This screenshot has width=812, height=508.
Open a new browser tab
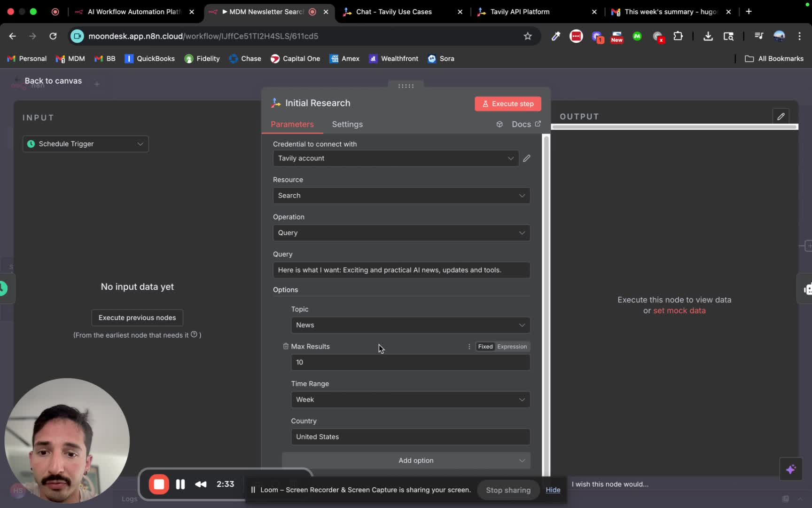[x=749, y=11]
